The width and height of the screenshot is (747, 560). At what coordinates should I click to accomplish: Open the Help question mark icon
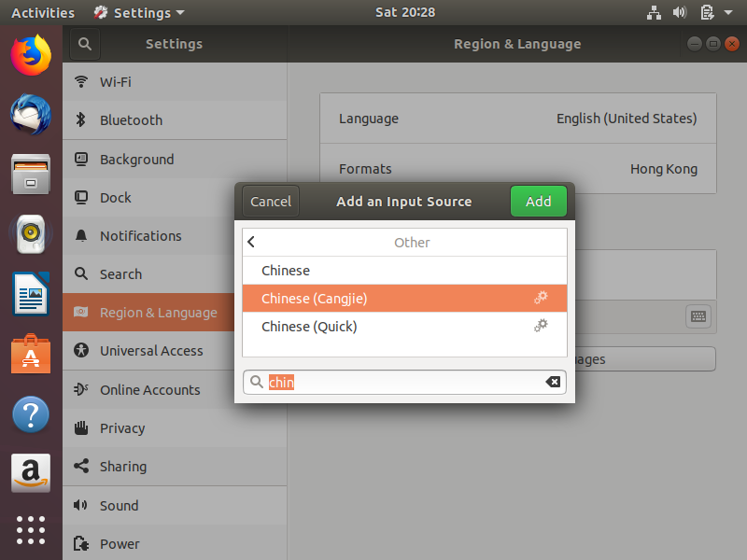pyautogui.click(x=31, y=413)
